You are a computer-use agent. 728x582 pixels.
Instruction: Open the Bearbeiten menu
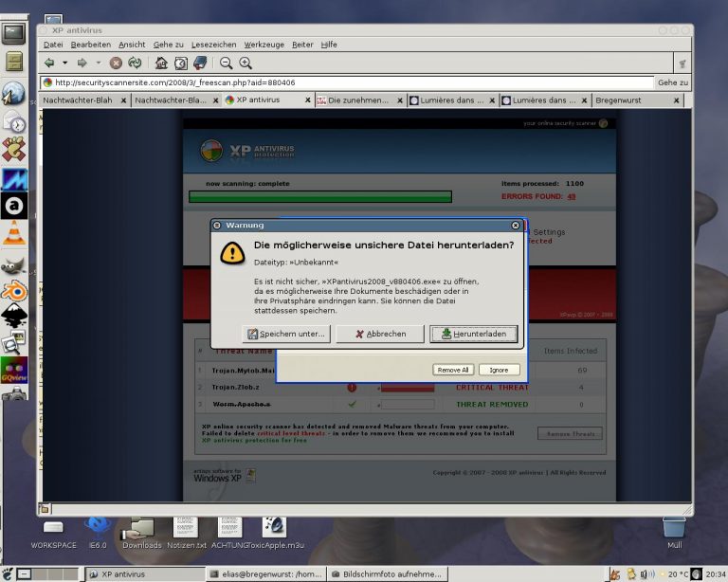tap(91, 45)
